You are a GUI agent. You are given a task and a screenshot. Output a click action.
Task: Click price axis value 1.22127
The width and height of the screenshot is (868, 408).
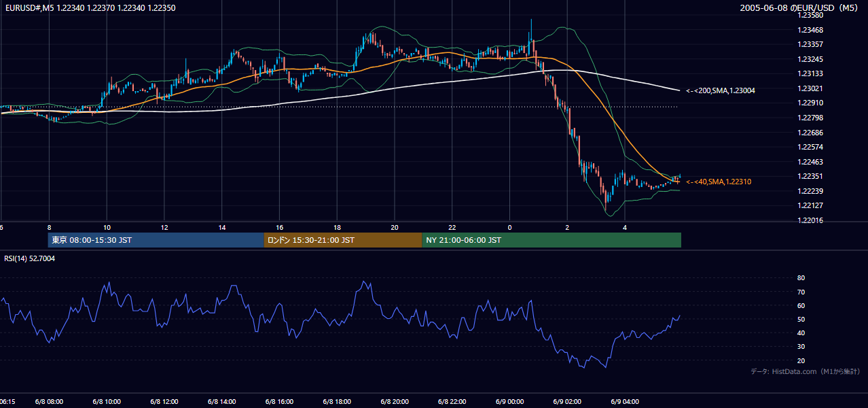pyautogui.click(x=810, y=205)
